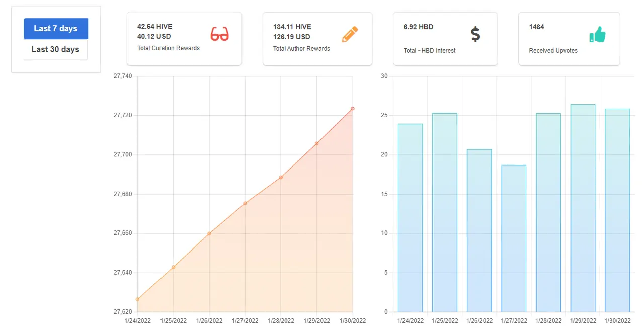Select the Last 7 days button
The width and height of the screenshot is (644, 332).
(x=56, y=29)
